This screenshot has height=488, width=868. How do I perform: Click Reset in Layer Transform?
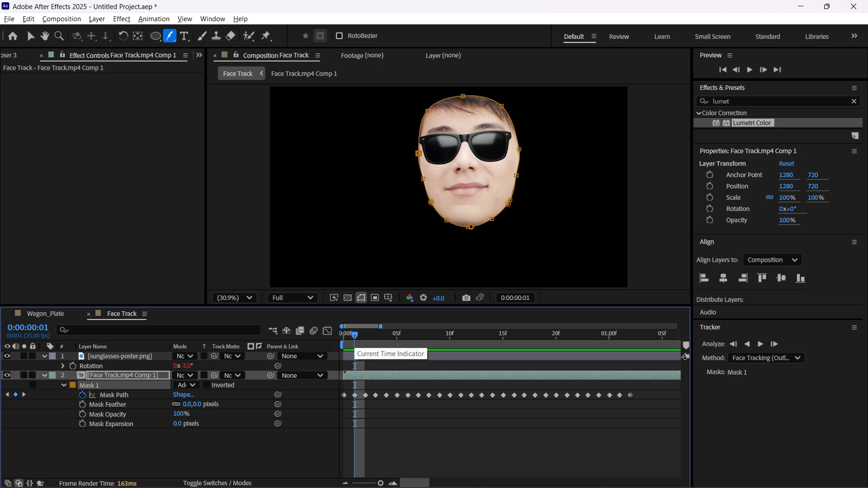pyautogui.click(x=786, y=164)
